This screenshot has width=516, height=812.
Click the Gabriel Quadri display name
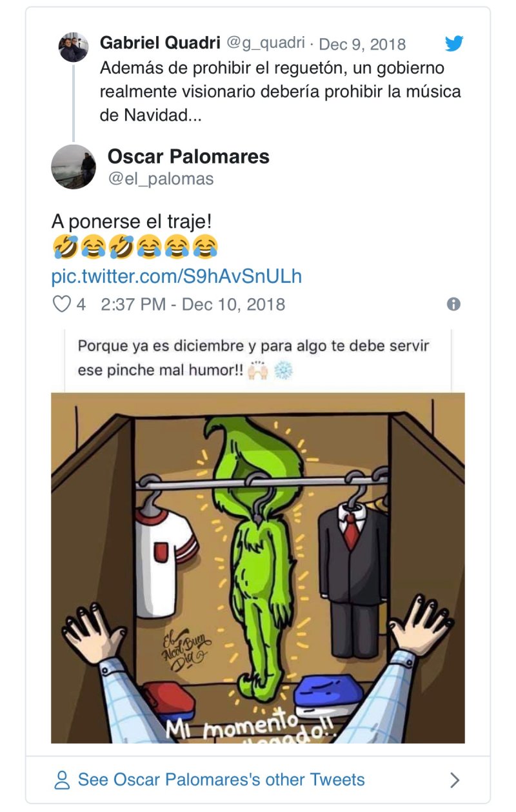pos(161,43)
